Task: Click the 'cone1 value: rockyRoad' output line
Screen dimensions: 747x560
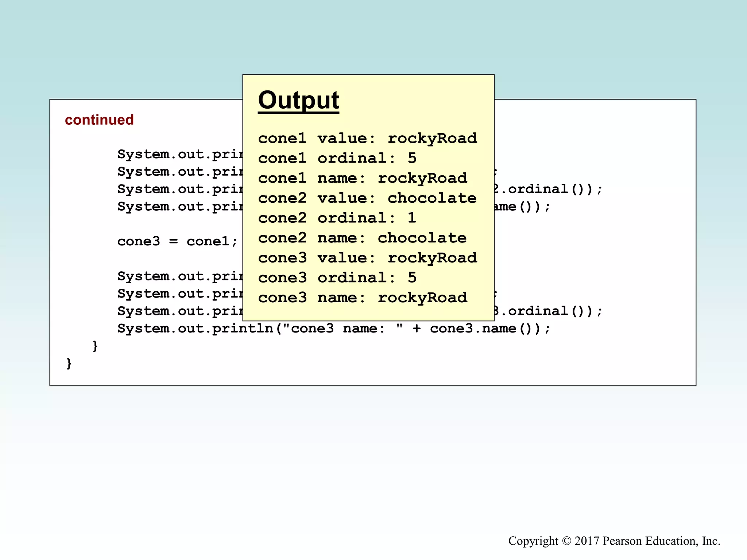Action: tap(367, 139)
